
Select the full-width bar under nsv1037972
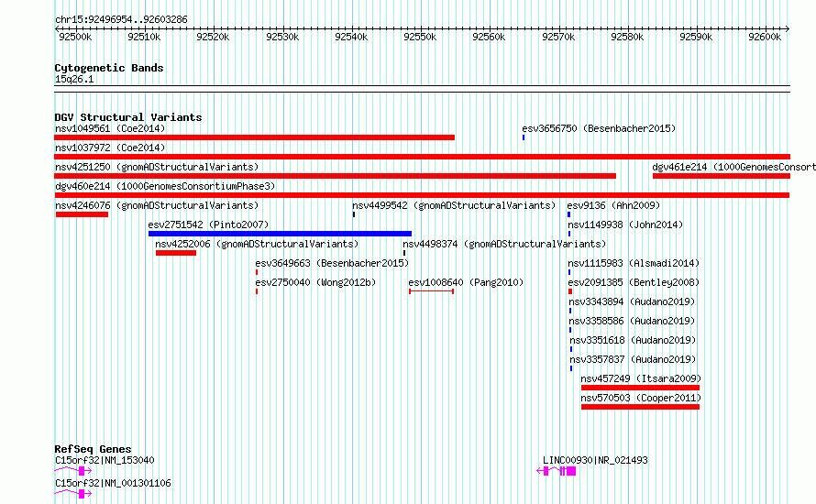422,157
